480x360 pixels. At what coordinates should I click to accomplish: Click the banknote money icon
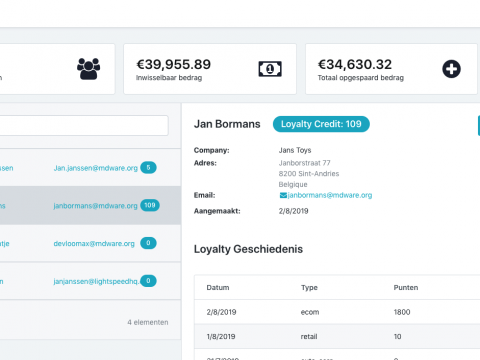pos(270,69)
